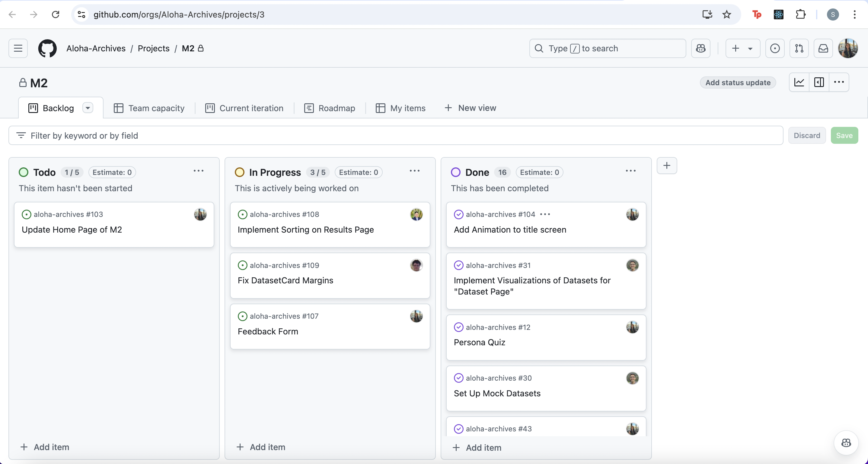Click assignee avatar on issue #108 card
The width and height of the screenshot is (868, 464).
(x=416, y=214)
